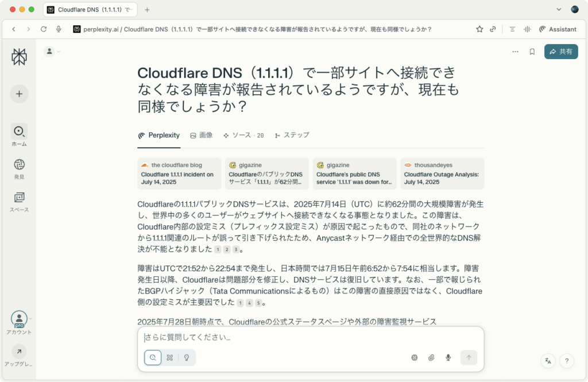Attach a file with the paperclip icon

431,358
